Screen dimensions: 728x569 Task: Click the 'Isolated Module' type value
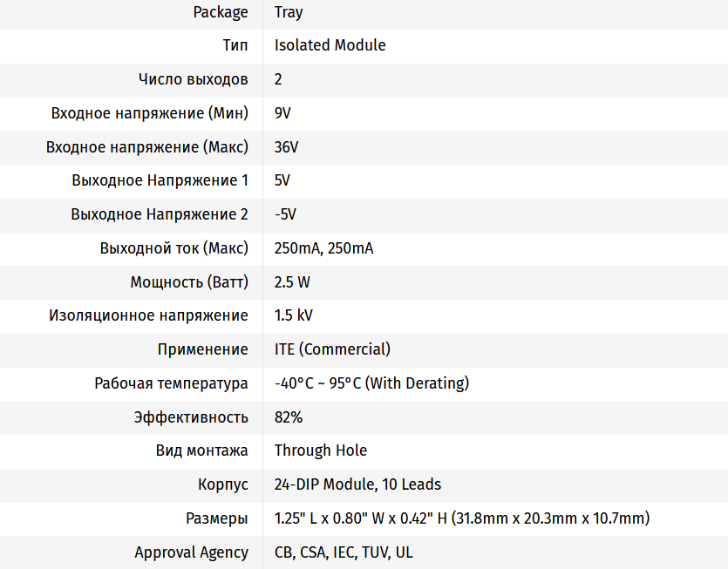click(330, 45)
